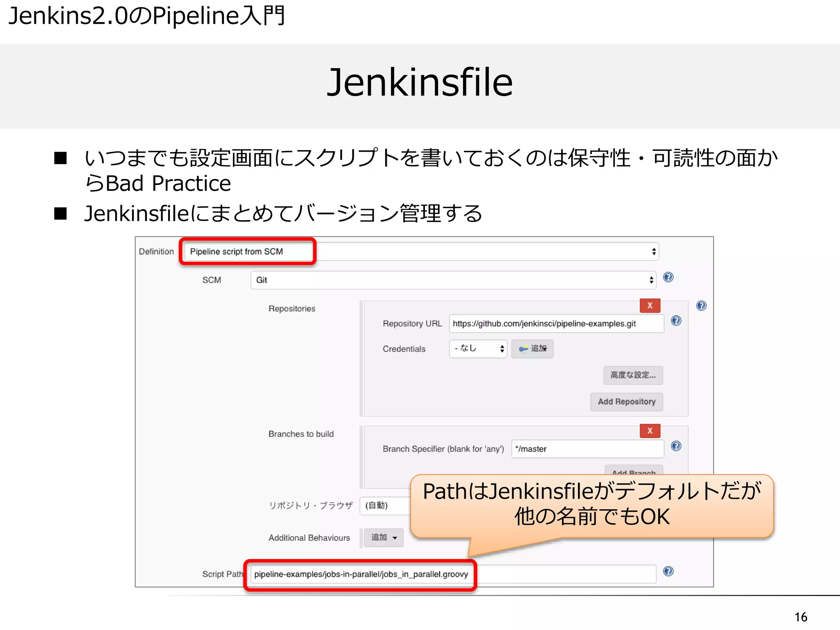Click the help icon beside Branch Specifier
Image resolution: width=840 pixels, height=630 pixels.
[676, 446]
